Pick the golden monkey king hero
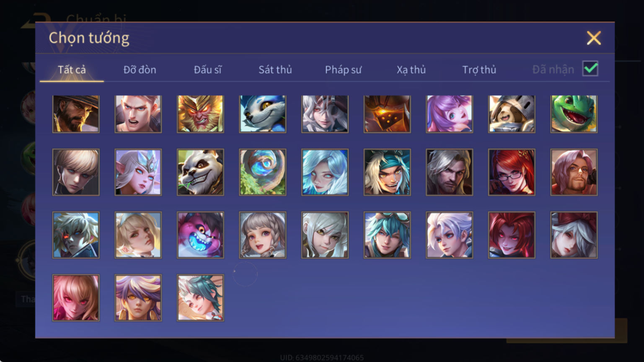Image resolution: width=644 pixels, height=362 pixels. pyautogui.click(x=200, y=114)
